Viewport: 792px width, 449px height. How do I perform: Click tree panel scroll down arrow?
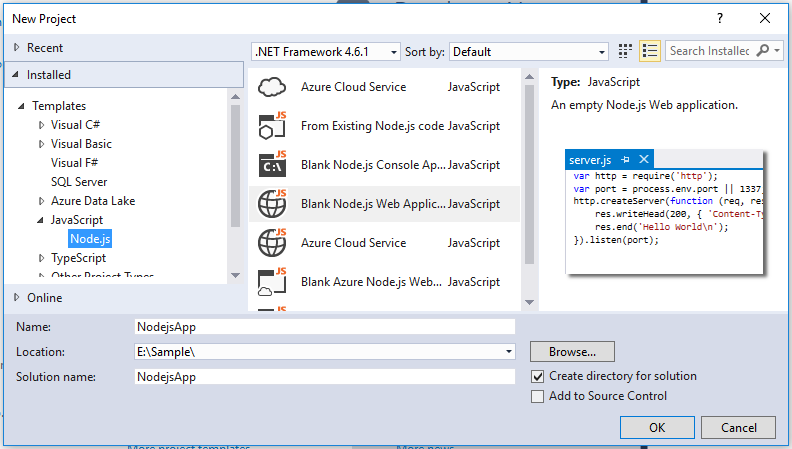click(235, 275)
